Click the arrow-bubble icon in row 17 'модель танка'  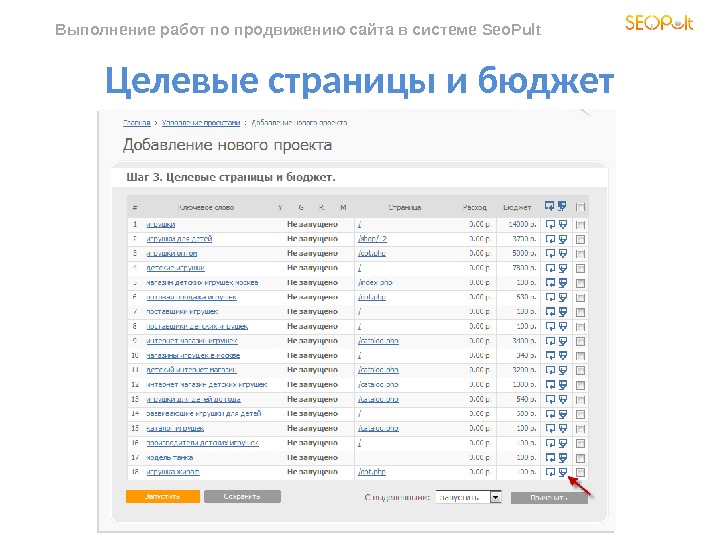550,458
